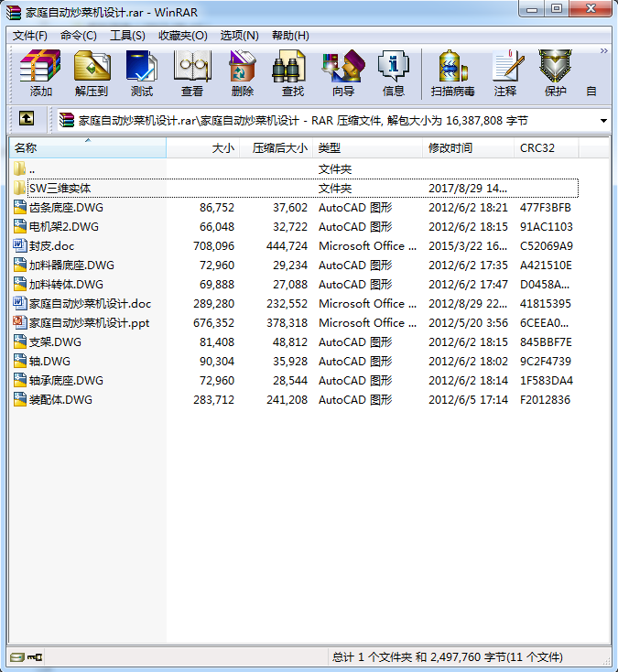This screenshot has width=618, height=672.
Task: Open the 查看 (View) tool
Action: pos(192,73)
